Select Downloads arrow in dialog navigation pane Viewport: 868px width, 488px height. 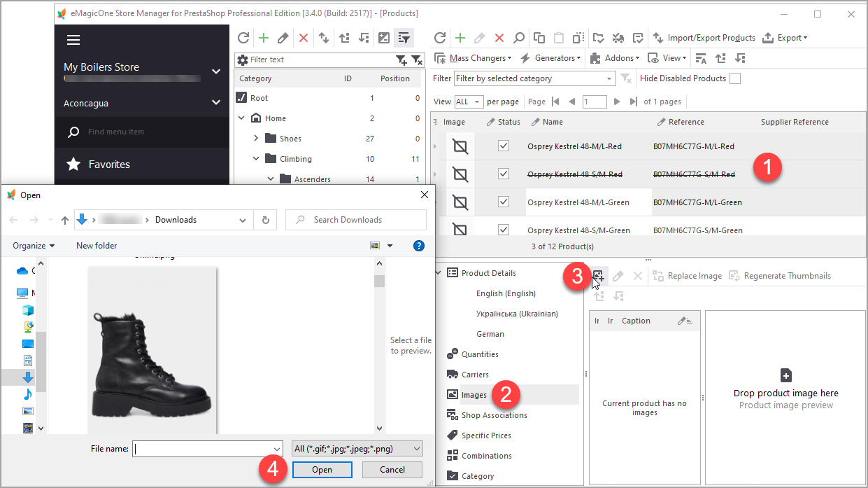(28, 377)
